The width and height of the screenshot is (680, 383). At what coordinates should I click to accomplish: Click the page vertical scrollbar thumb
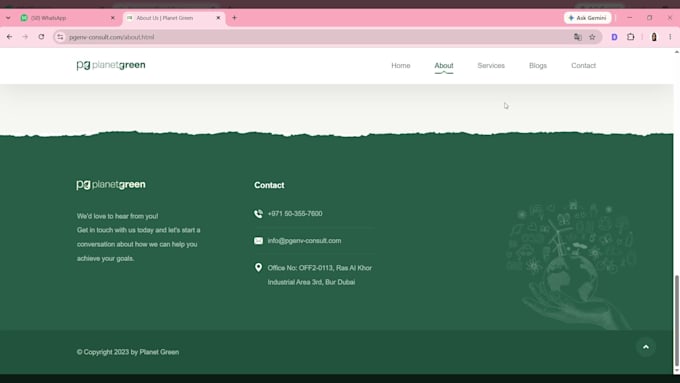pyautogui.click(x=677, y=320)
